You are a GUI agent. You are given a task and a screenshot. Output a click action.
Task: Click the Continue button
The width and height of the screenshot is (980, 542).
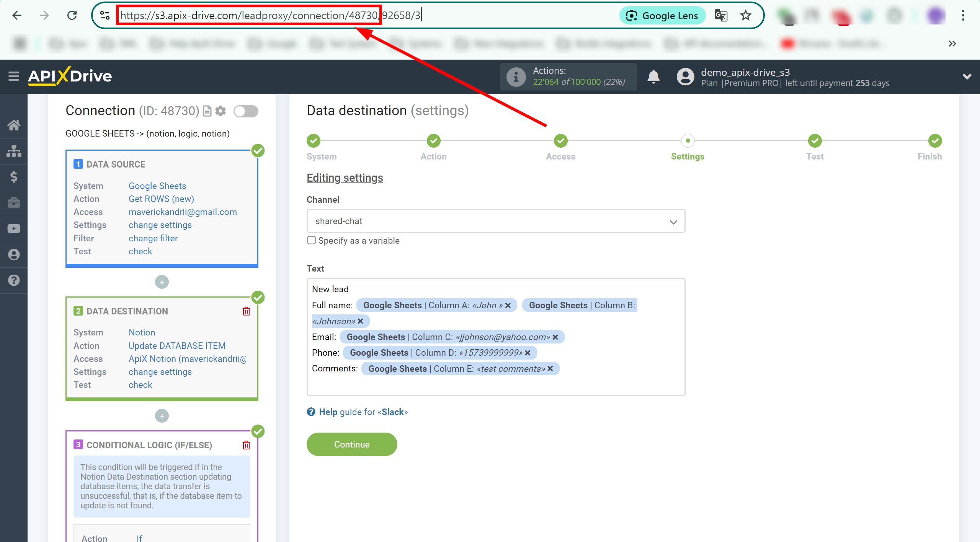(x=351, y=444)
